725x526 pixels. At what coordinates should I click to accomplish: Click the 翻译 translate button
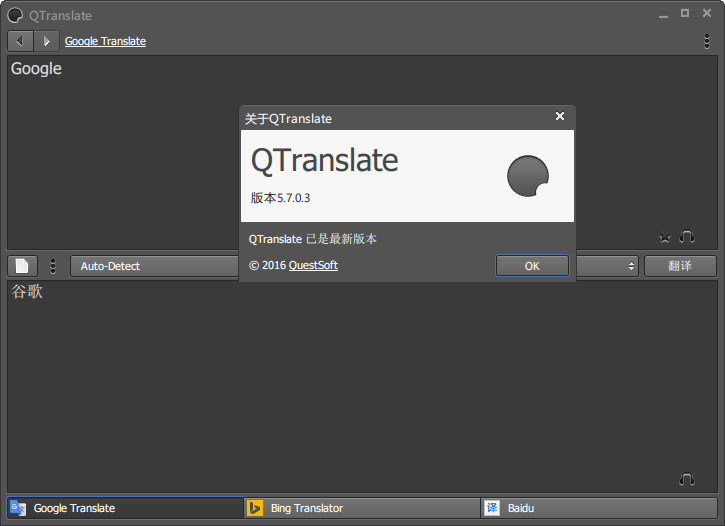pos(680,266)
